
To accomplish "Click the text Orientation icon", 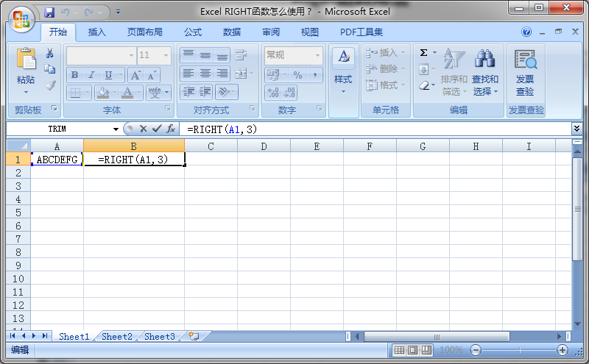I will 225,92.
